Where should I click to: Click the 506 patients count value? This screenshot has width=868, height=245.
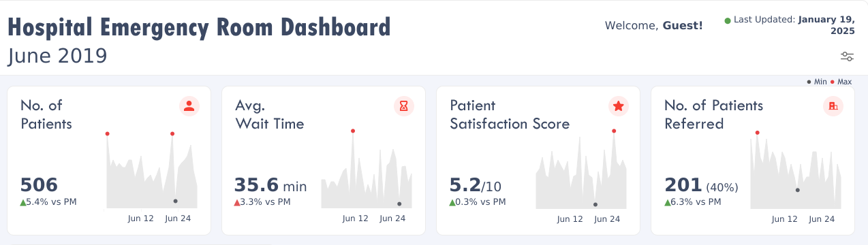pos(39,185)
